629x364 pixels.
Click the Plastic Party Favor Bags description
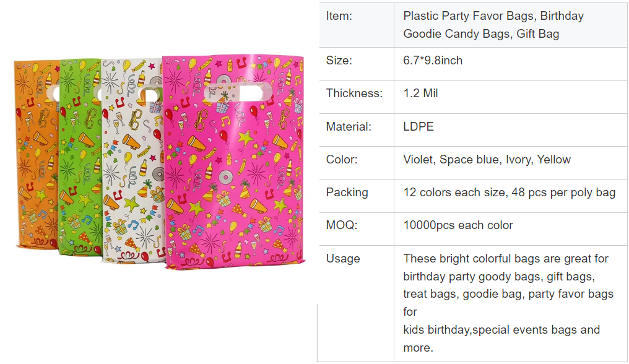(x=493, y=25)
